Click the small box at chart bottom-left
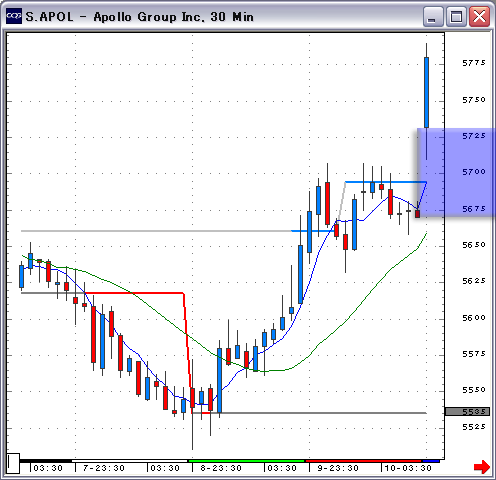The image size is (496, 480). (13, 463)
